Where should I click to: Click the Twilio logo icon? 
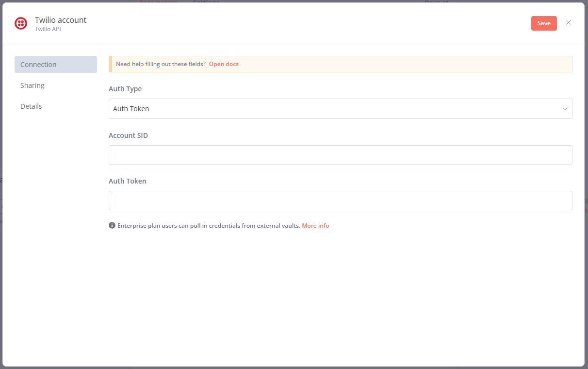pos(20,23)
